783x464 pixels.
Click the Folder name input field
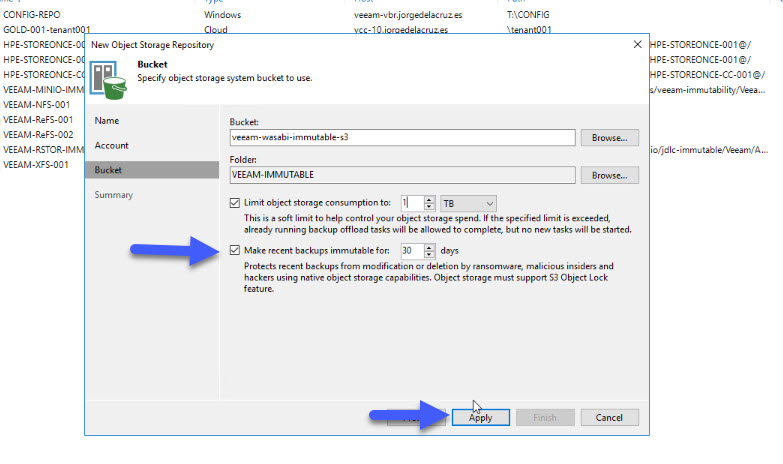point(402,175)
